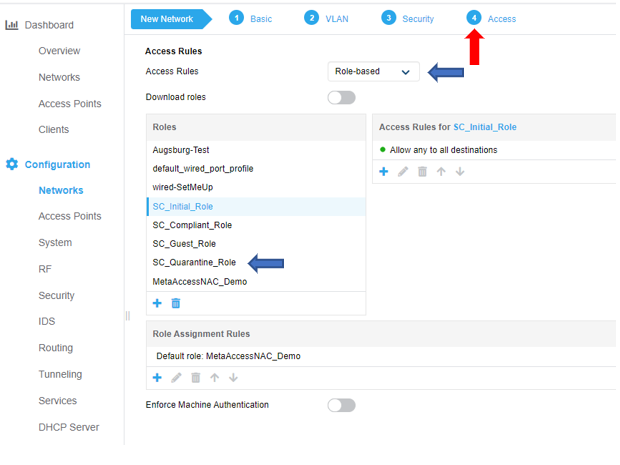Viewport: 620px width, 465px height.
Task: Delete access rule via trash icon
Action: [x=422, y=172]
